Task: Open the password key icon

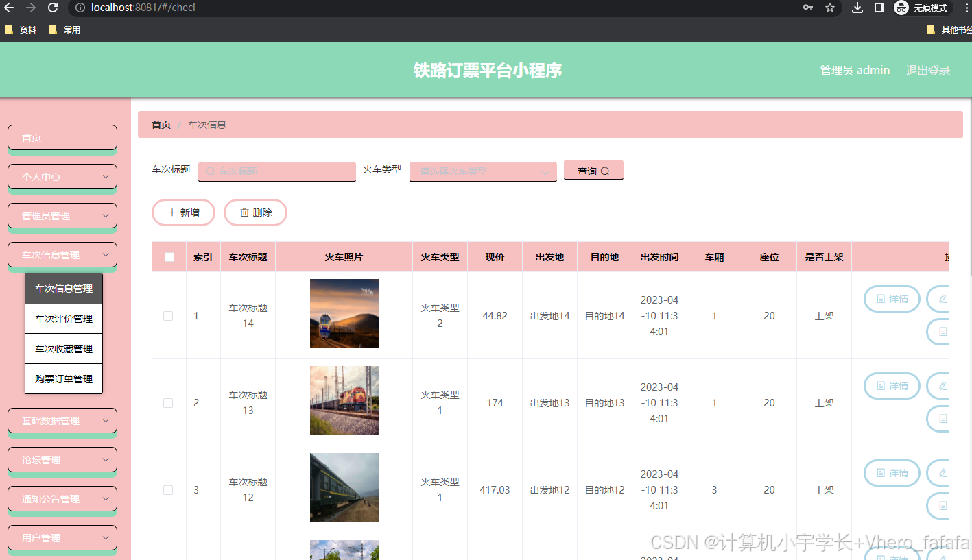Action: (x=808, y=8)
